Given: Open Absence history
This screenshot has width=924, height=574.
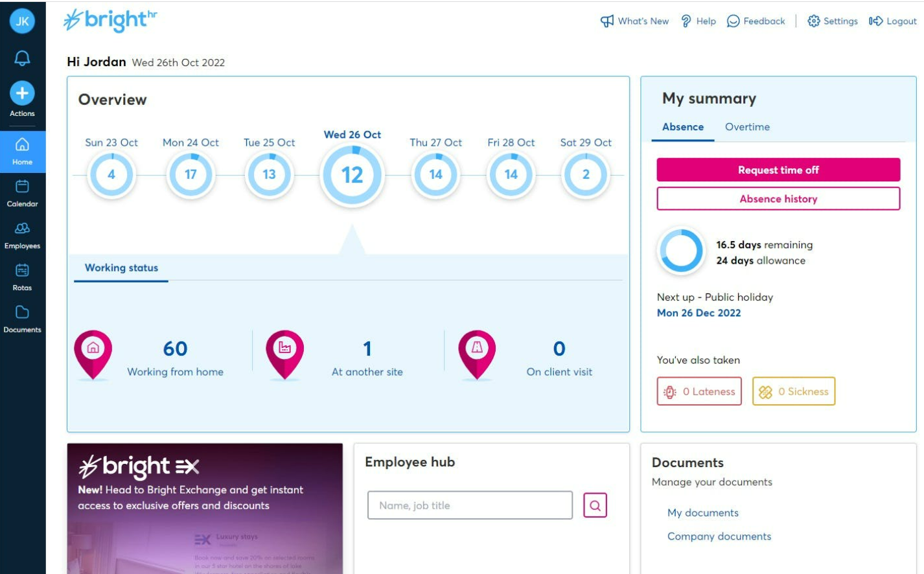Looking at the screenshot, I should pos(778,199).
